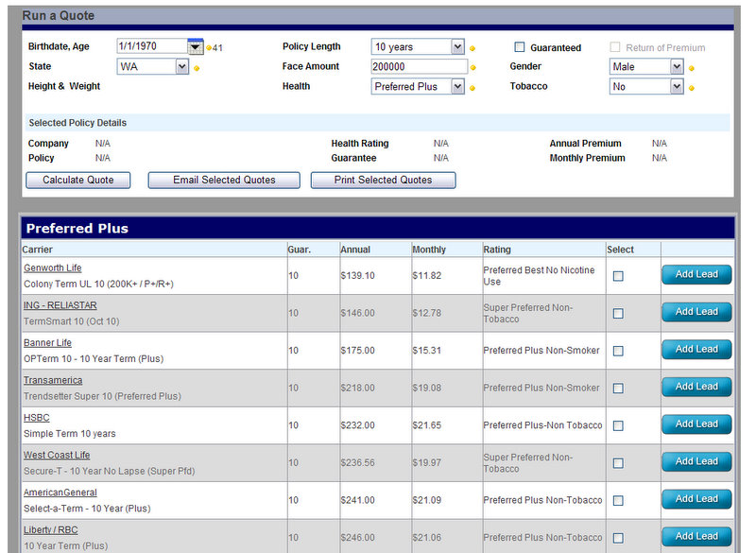Click the yellow indicator beside Tobacco dropdown
This screenshot has height=553, width=756.
point(692,88)
